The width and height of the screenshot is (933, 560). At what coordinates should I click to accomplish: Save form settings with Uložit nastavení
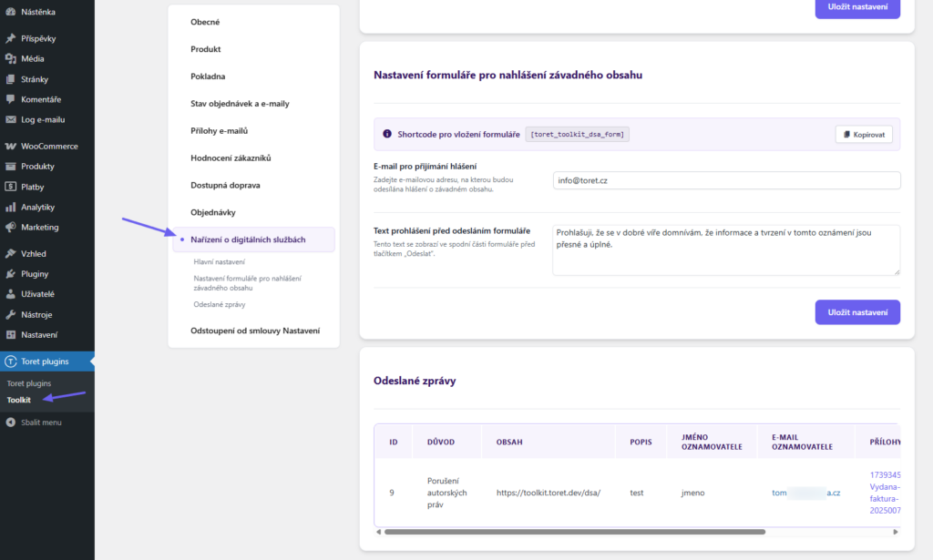pyautogui.click(x=856, y=312)
